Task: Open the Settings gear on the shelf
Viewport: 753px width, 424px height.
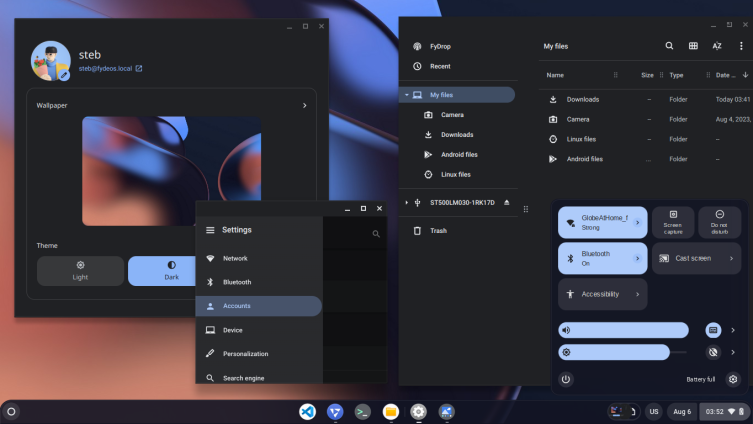Action: point(418,412)
